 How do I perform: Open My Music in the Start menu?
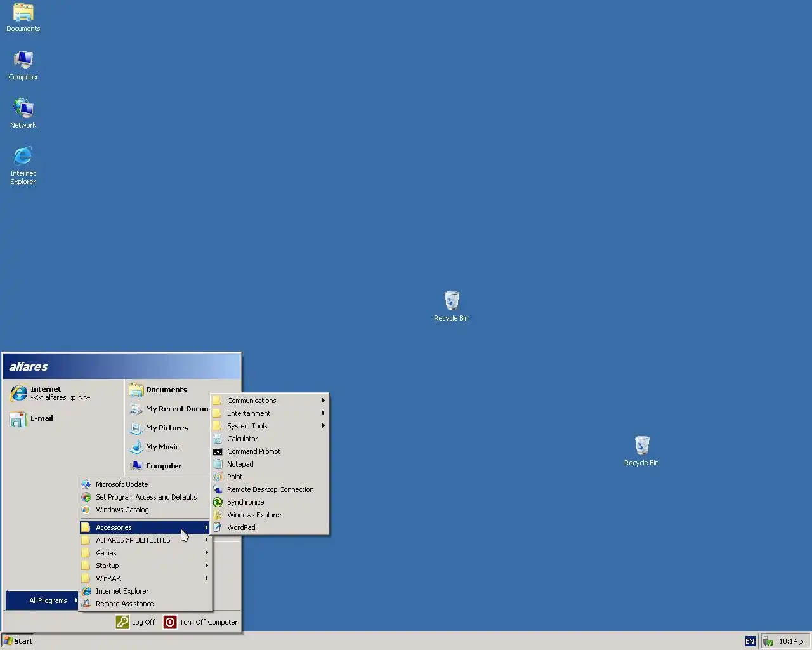coord(169,447)
